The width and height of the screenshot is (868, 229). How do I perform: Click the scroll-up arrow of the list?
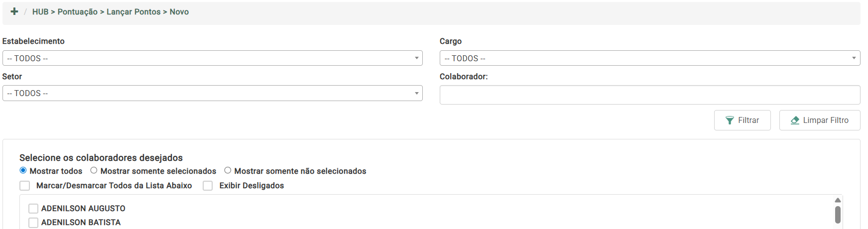tap(838, 200)
